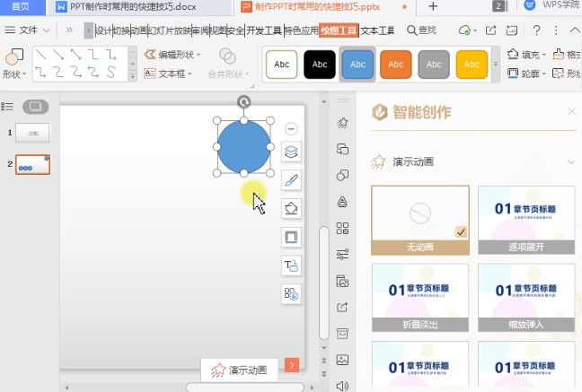Image resolution: width=582 pixels, height=392 pixels.
Task: Click the floating text-to-shape convert icon
Action: click(291, 266)
